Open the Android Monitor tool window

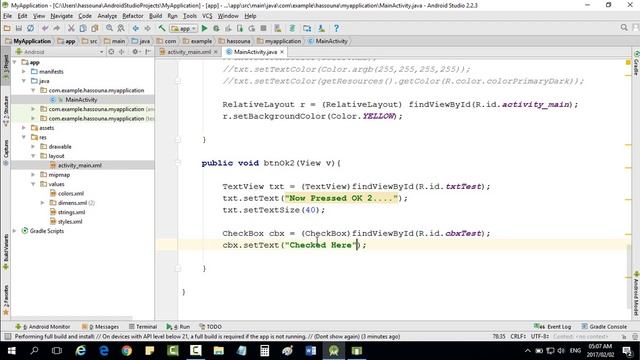pos(42,327)
